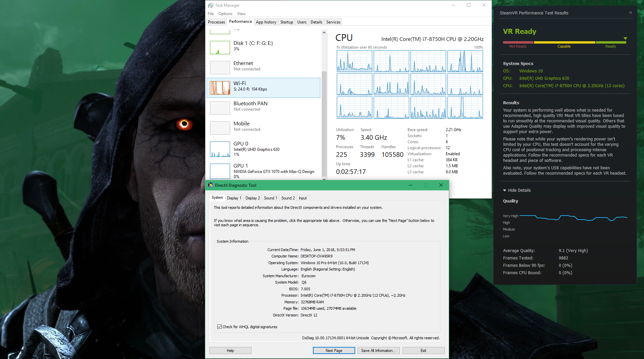The width and height of the screenshot is (644, 359).
Task: Click the SteamVR Quality line graph
Action: (573, 218)
